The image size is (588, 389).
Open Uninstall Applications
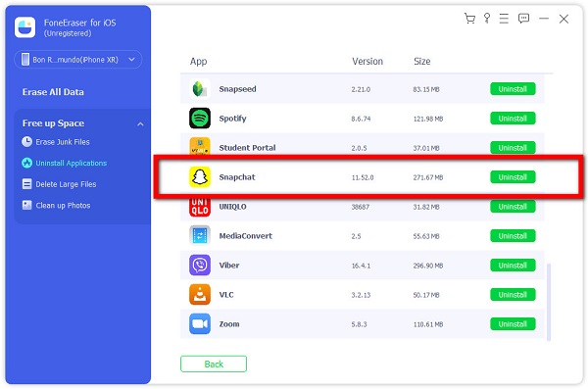coord(72,164)
